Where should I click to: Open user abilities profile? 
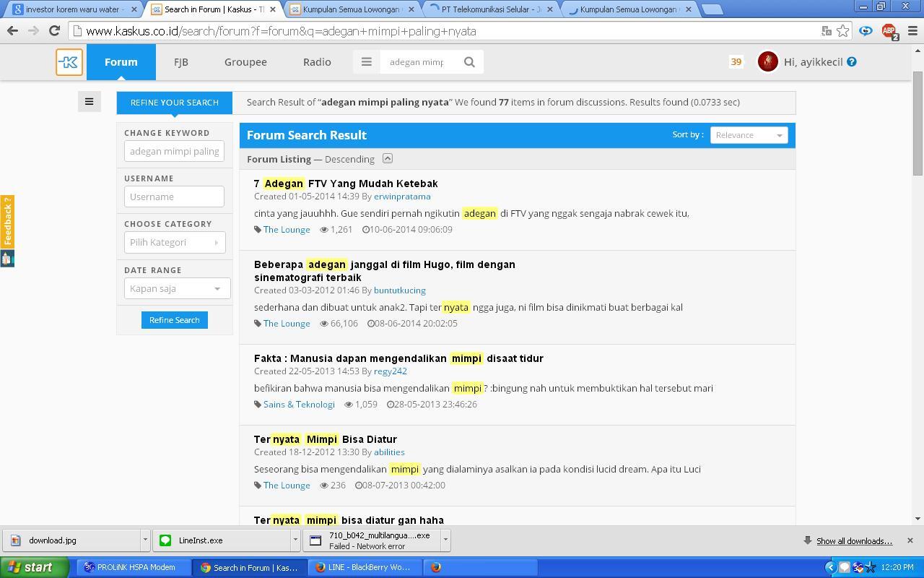389,452
